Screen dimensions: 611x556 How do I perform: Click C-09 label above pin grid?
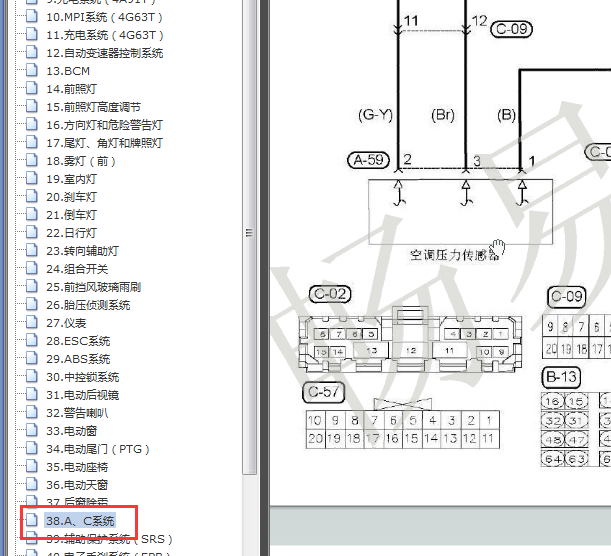tap(567, 297)
